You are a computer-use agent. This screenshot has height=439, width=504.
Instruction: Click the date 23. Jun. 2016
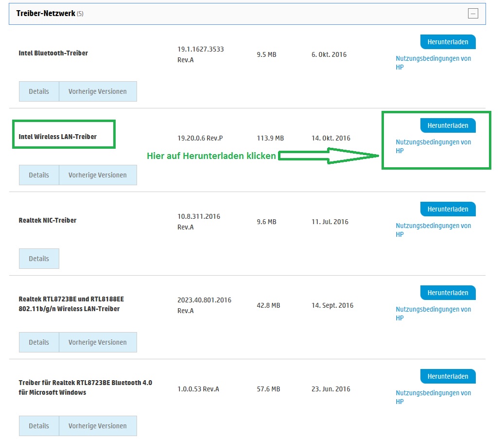[331, 389]
